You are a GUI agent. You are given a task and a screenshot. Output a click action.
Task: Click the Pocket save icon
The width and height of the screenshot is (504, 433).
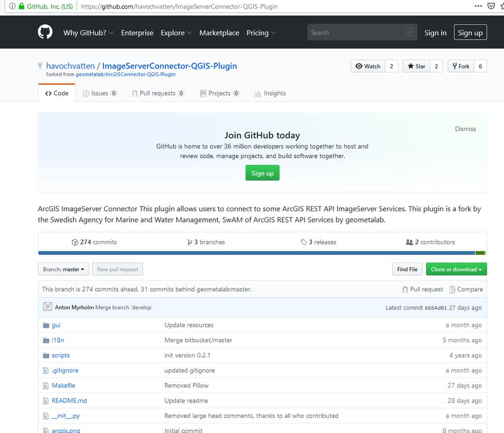491,6
